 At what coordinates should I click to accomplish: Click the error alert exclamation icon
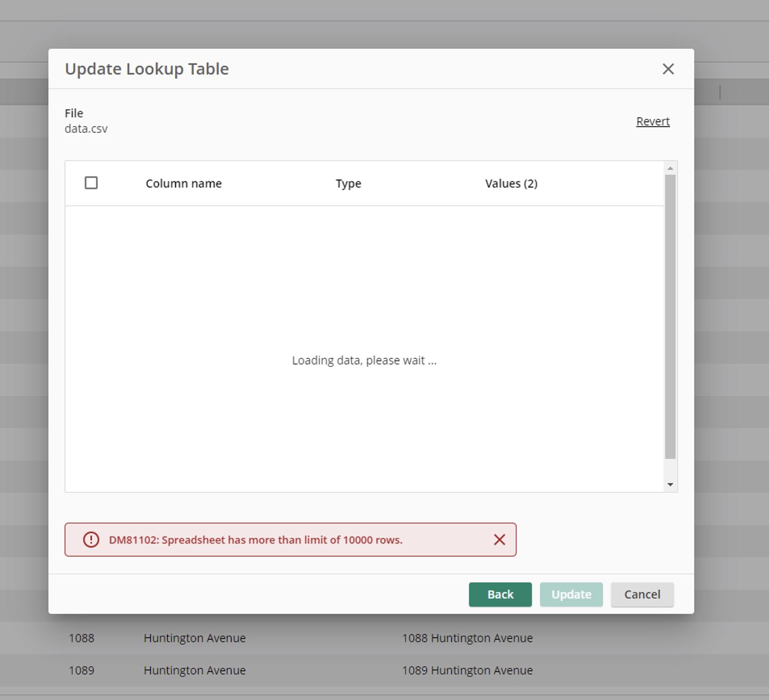[91, 540]
